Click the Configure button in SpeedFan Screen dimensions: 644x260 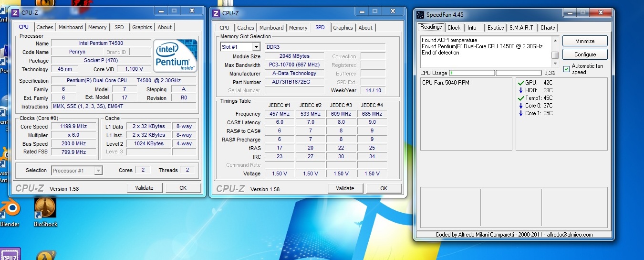tap(585, 54)
